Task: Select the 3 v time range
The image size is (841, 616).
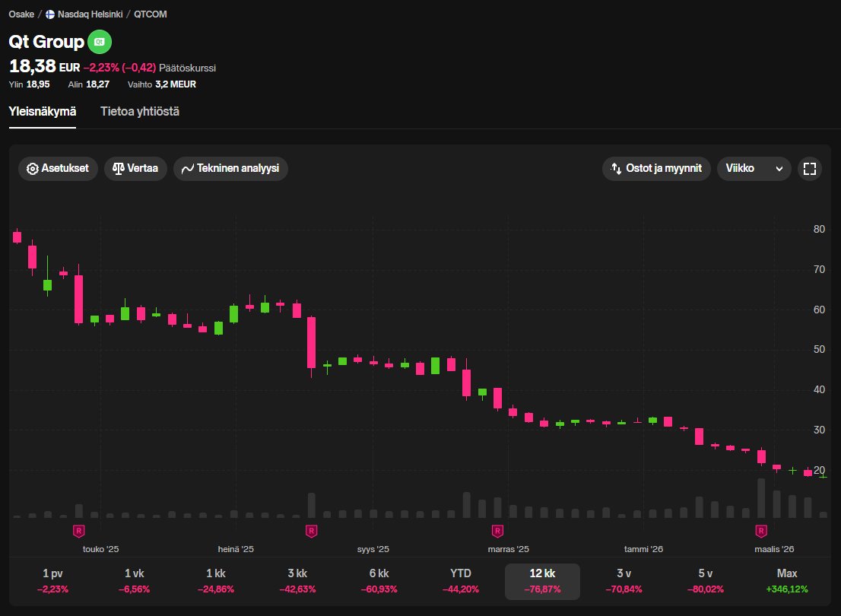Action: coord(624,581)
